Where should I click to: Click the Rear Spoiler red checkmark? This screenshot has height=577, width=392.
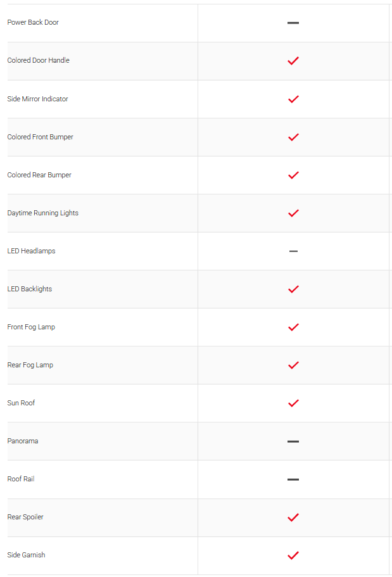tap(293, 517)
